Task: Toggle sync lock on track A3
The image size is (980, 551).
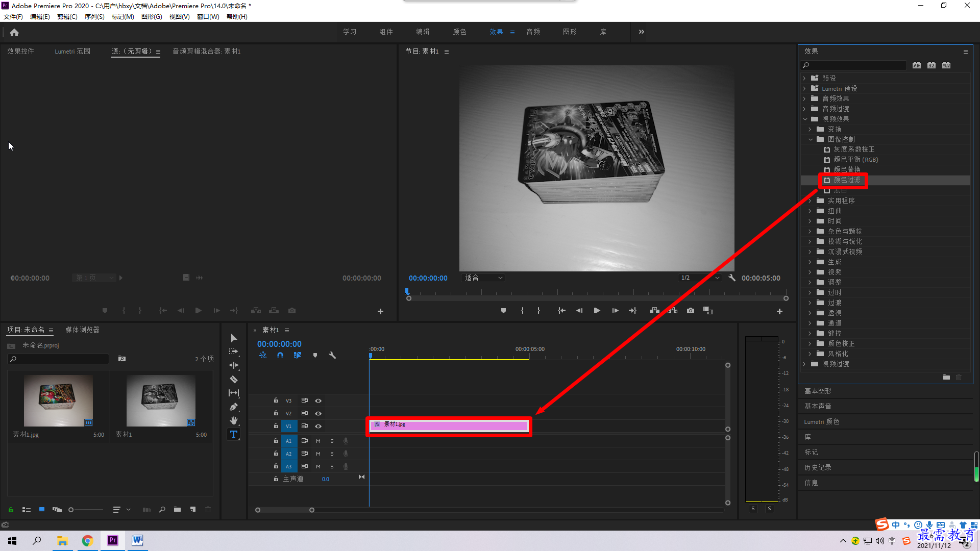Action: pos(304,466)
